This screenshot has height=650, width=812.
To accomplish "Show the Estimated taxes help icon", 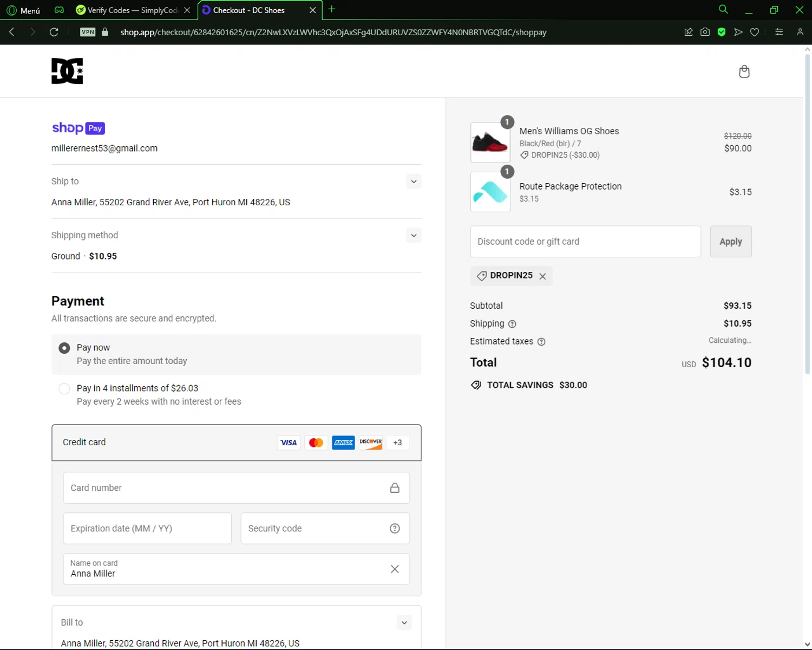I will click(x=541, y=342).
